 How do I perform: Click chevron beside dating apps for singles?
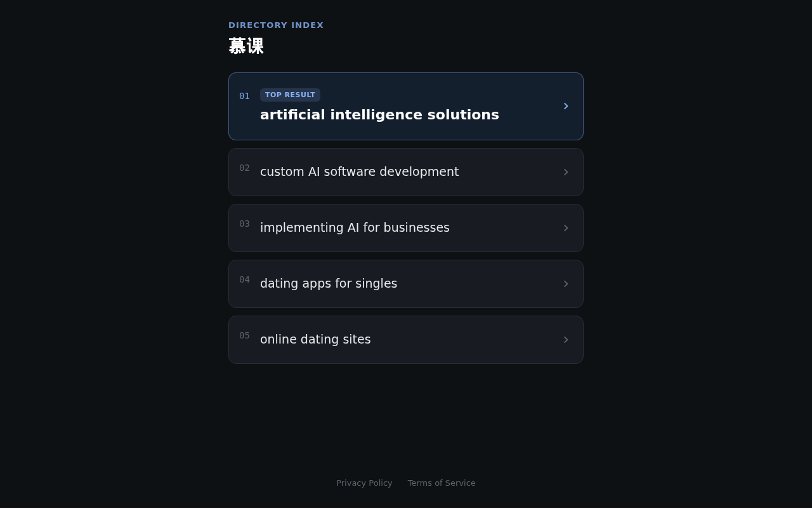point(566,284)
